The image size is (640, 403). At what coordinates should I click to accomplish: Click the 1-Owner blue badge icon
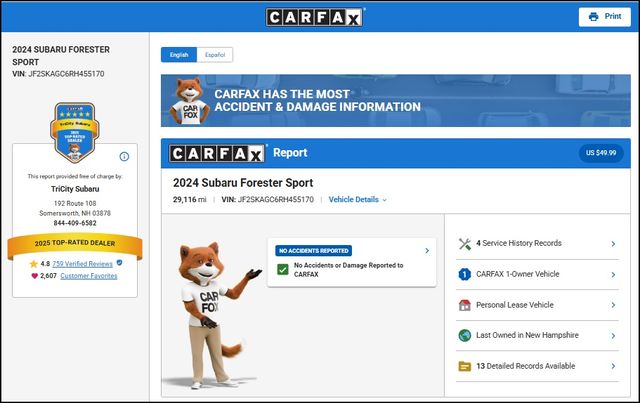[464, 274]
